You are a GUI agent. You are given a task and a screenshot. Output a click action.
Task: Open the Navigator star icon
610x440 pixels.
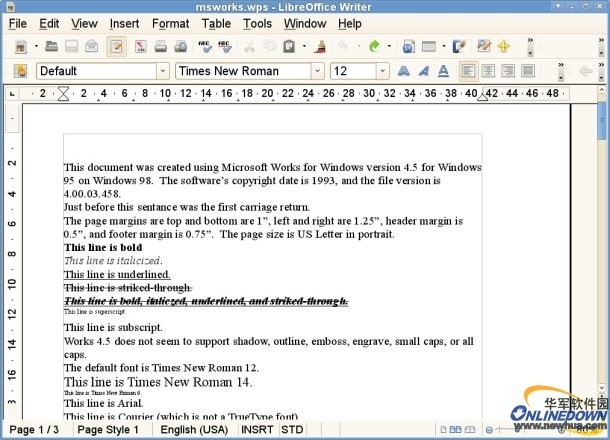tap(504, 46)
